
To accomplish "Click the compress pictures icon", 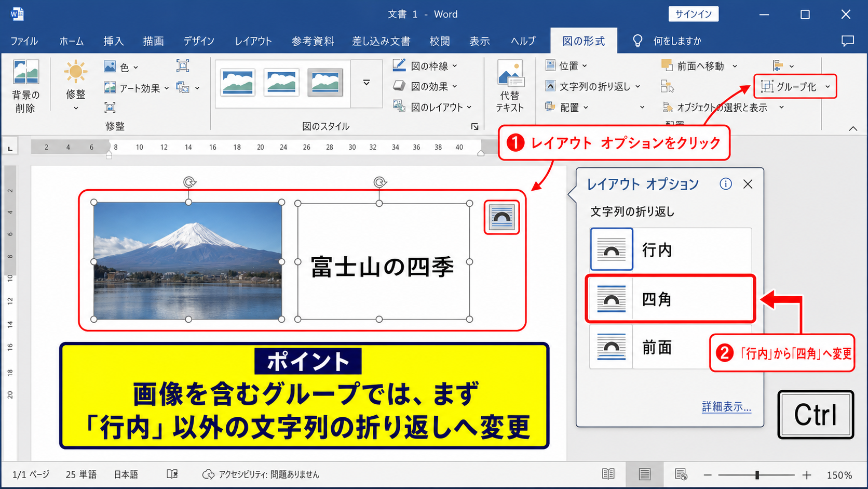I will point(183,66).
